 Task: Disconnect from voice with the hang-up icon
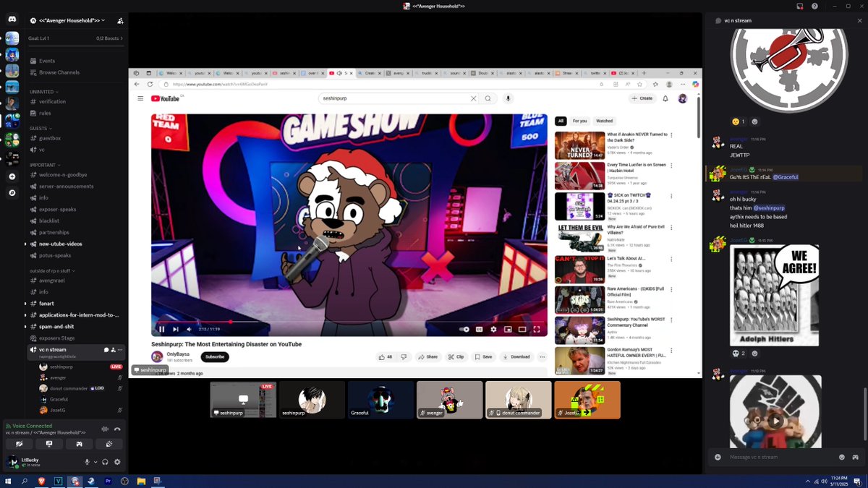(x=117, y=429)
